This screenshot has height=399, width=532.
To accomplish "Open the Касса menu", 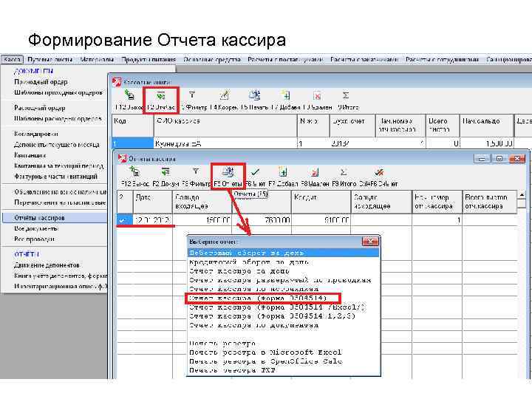I will click(x=13, y=60).
